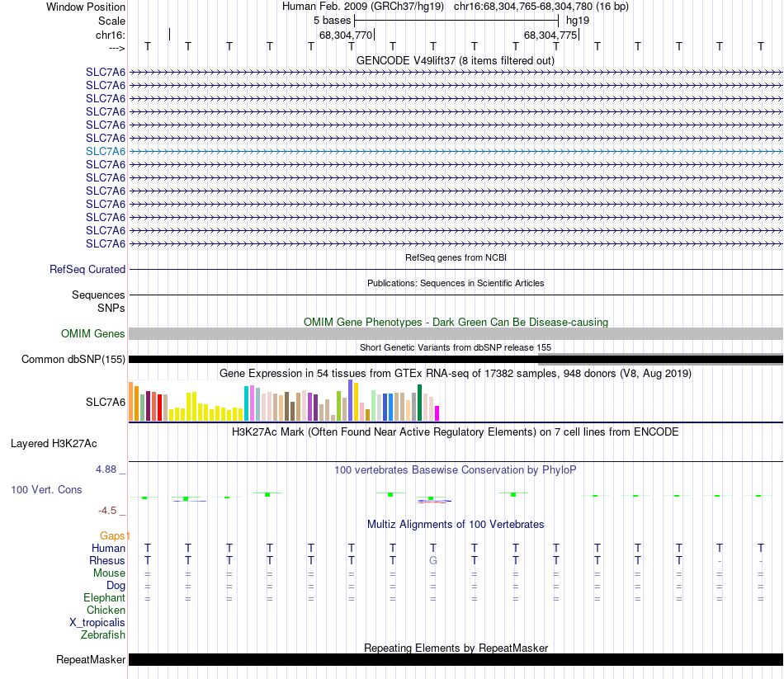The width and height of the screenshot is (784, 679).
Task: Select the 'Scale' track label
Action: click(111, 21)
